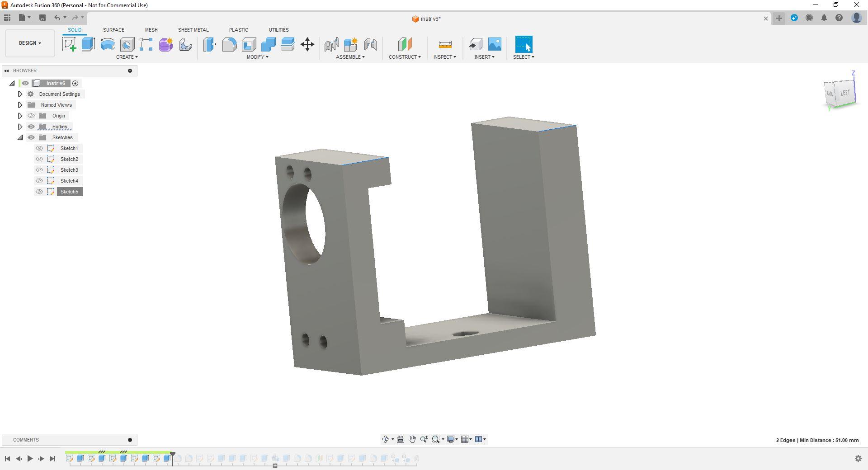This screenshot has width=868, height=470.
Task: Switch to the SURFACE tab
Action: [113, 30]
